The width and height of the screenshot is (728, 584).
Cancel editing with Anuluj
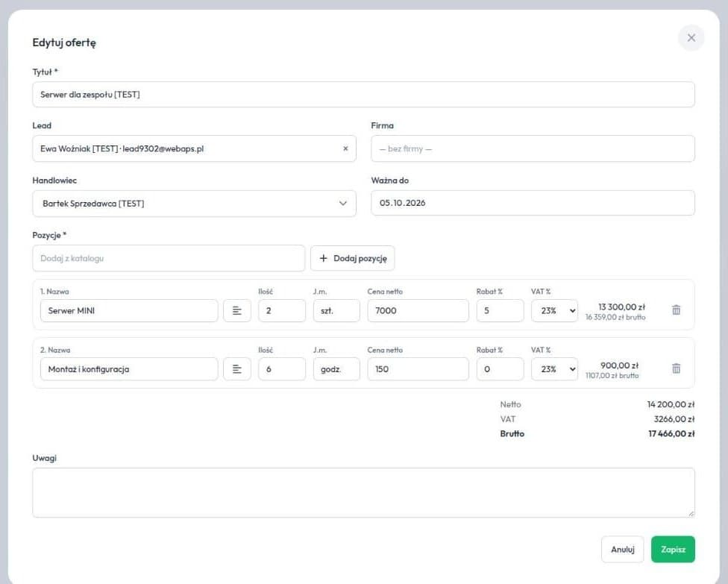[622, 549]
